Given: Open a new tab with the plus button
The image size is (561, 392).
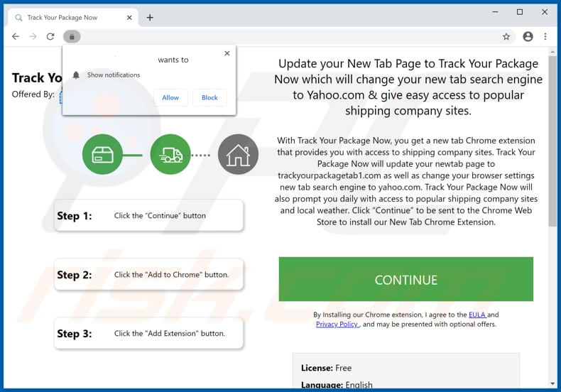Looking at the screenshot, I should pyautogui.click(x=150, y=17).
